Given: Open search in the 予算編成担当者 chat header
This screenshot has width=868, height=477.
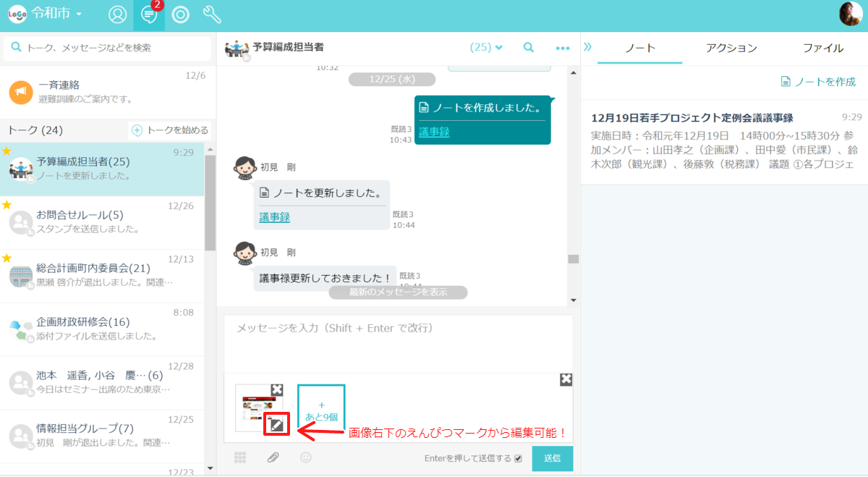Looking at the screenshot, I should 529,47.
